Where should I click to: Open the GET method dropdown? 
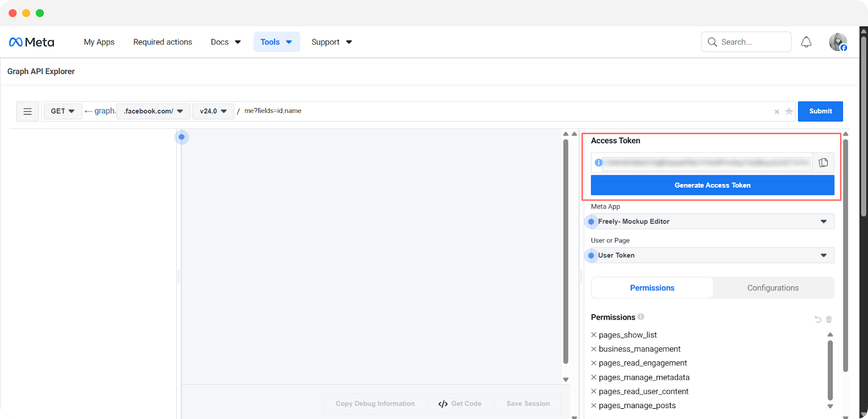[63, 111]
